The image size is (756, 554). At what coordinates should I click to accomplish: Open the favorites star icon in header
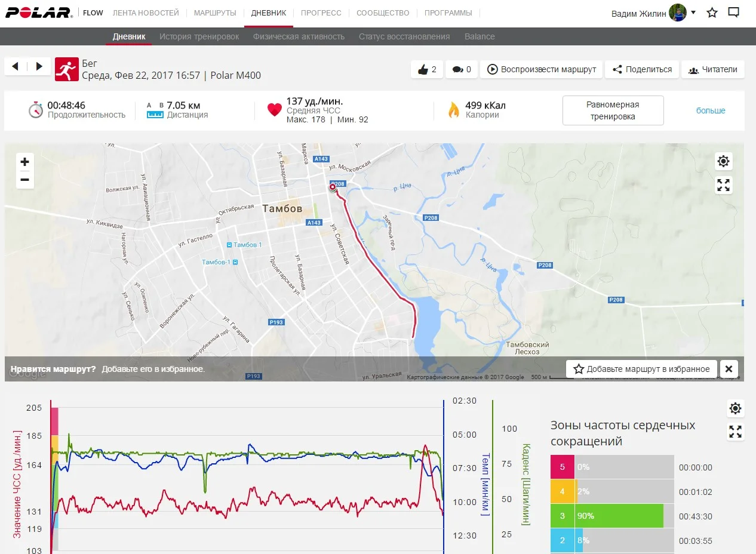(712, 13)
